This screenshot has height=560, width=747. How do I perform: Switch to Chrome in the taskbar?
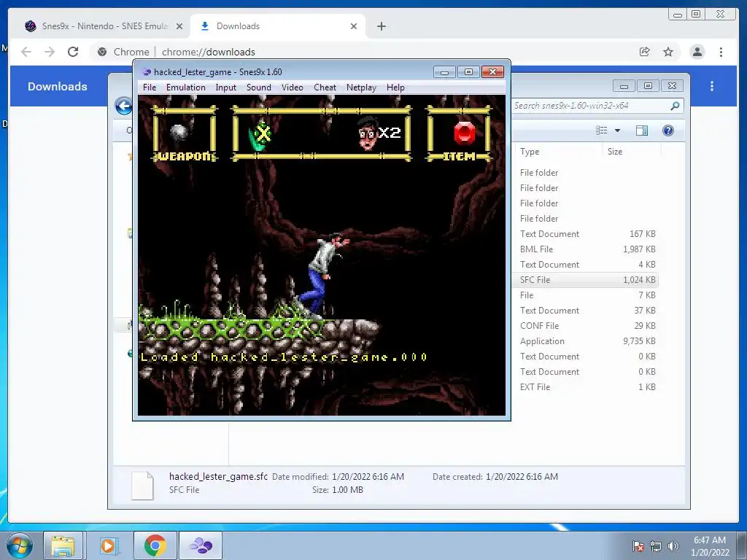point(155,545)
